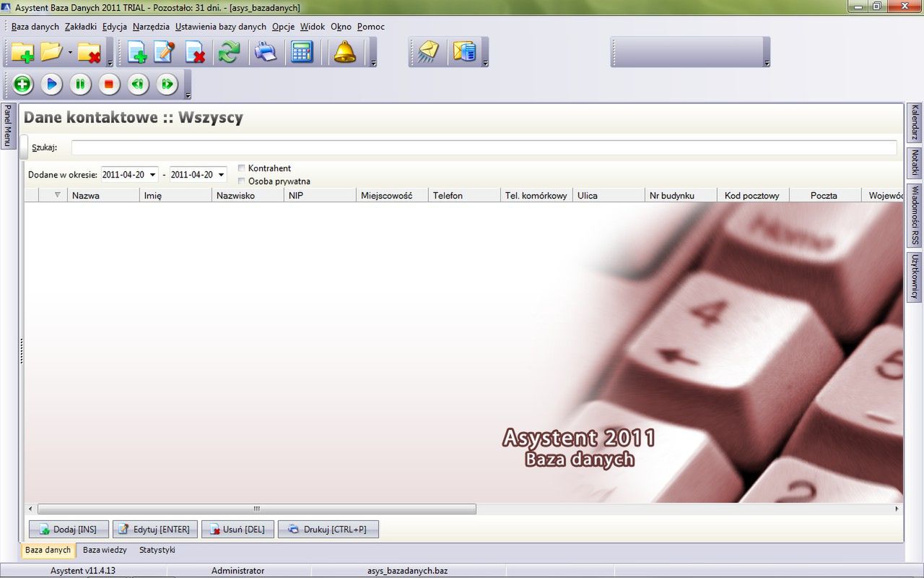Screen dimensions: 924x578
Task: Click the fast-forward round button
Action: tap(167, 85)
